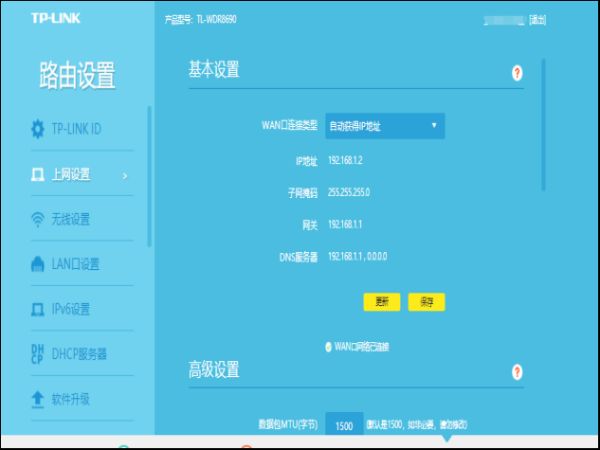Image resolution: width=600 pixels, height=450 pixels.
Task: Click the MTU 1500 input field
Action: 344,426
